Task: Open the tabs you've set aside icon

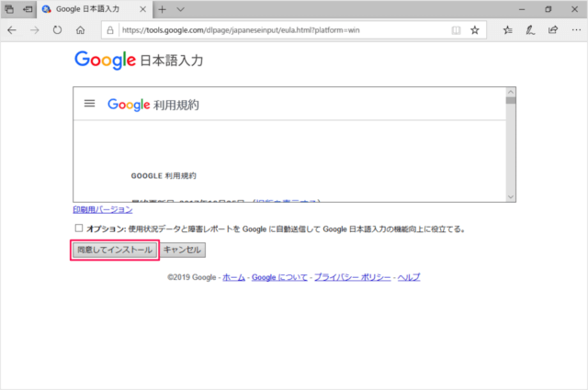Action: point(9,9)
